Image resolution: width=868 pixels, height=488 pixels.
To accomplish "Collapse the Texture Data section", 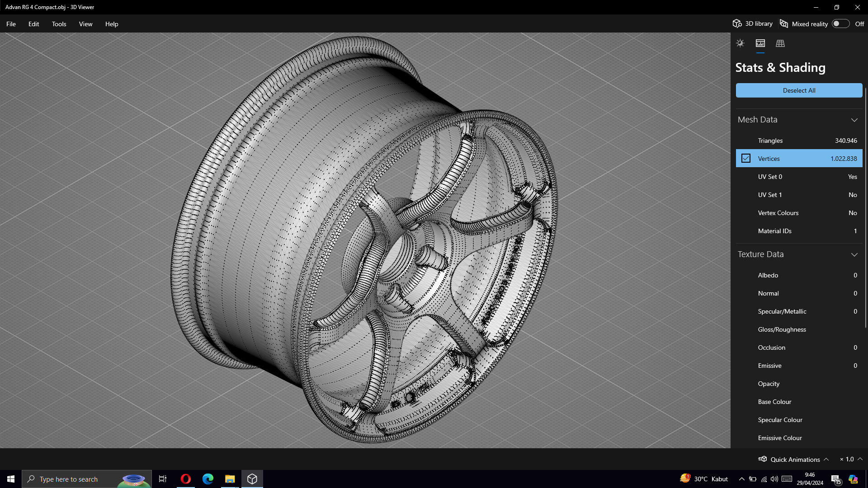I will tap(854, 254).
